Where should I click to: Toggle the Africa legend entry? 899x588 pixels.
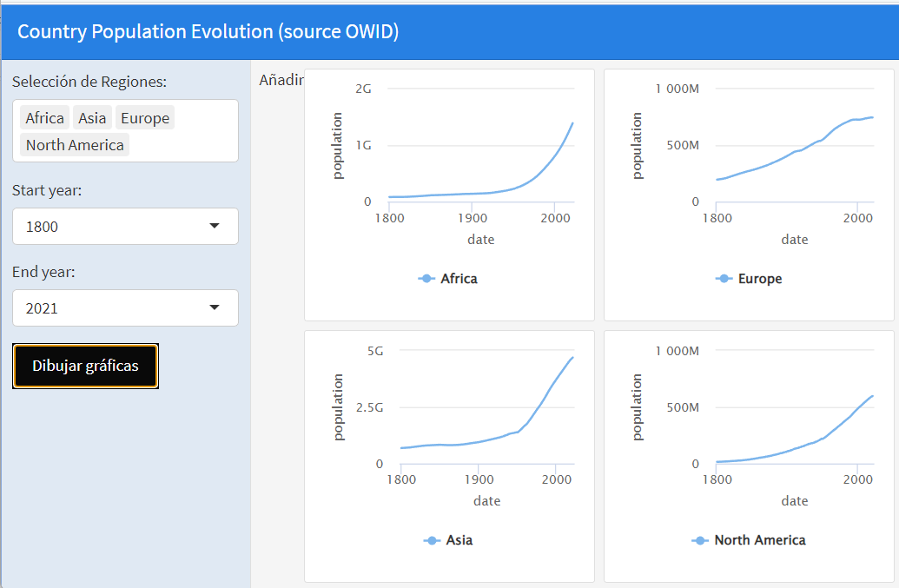448,279
